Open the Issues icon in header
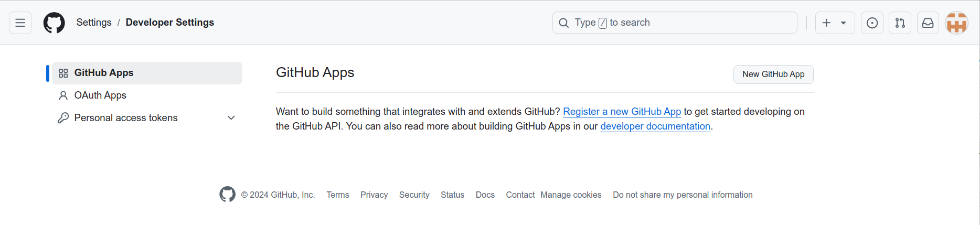 (x=872, y=23)
